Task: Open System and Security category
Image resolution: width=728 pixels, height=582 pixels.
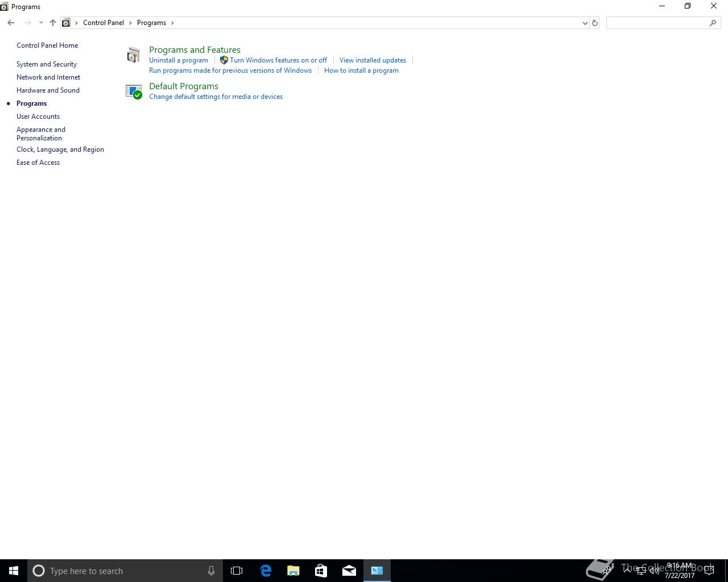Action: [x=47, y=64]
